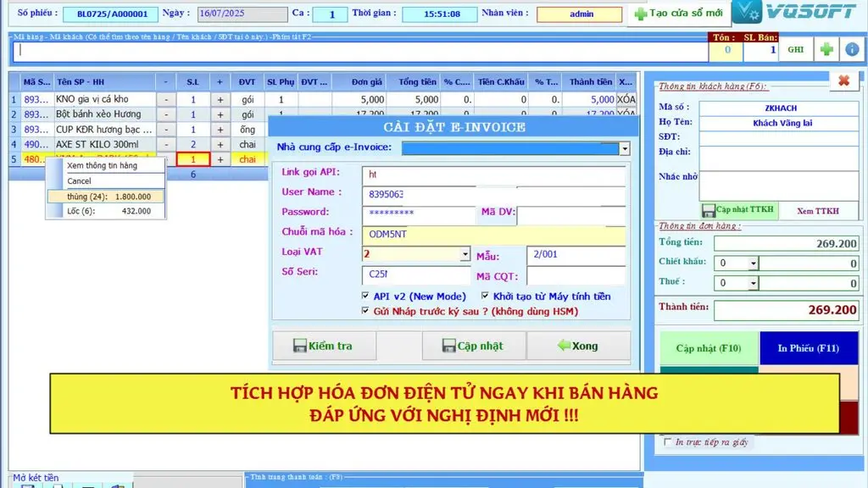This screenshot has height=488, width=868.
Task: Select thùng (24) unit option 1.800.000
Action: point(106,197)
